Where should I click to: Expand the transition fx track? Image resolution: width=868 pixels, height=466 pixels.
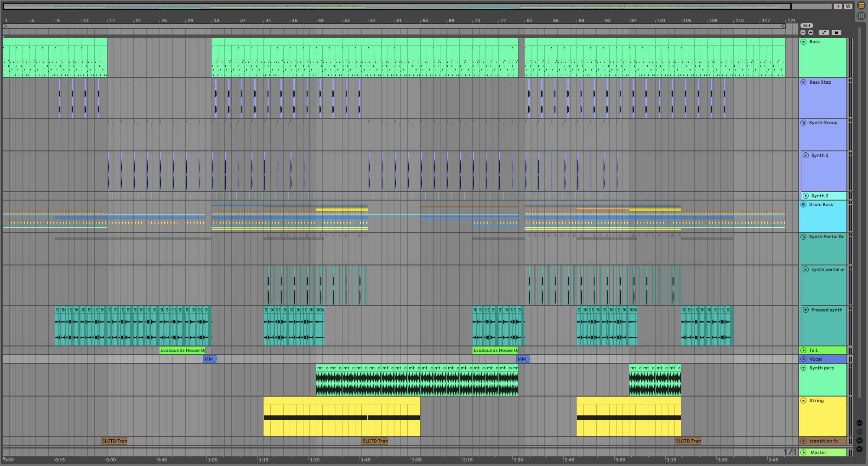click(804, 441)
